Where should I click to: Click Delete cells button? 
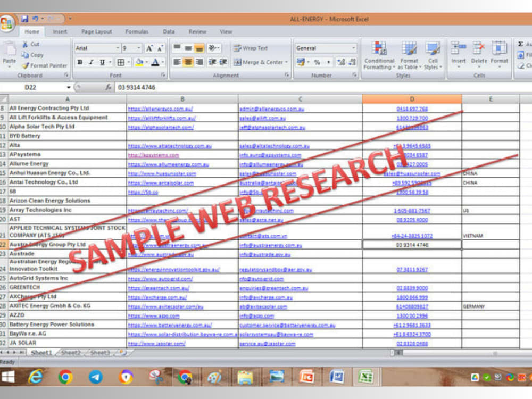(479, 54)
